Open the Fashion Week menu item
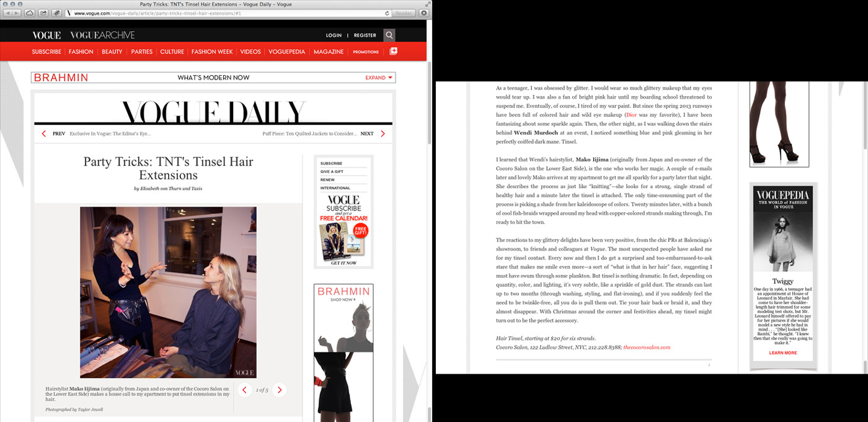Image resolution: width=868 pixels, height=422 pixels. click(x=212, y=52)
